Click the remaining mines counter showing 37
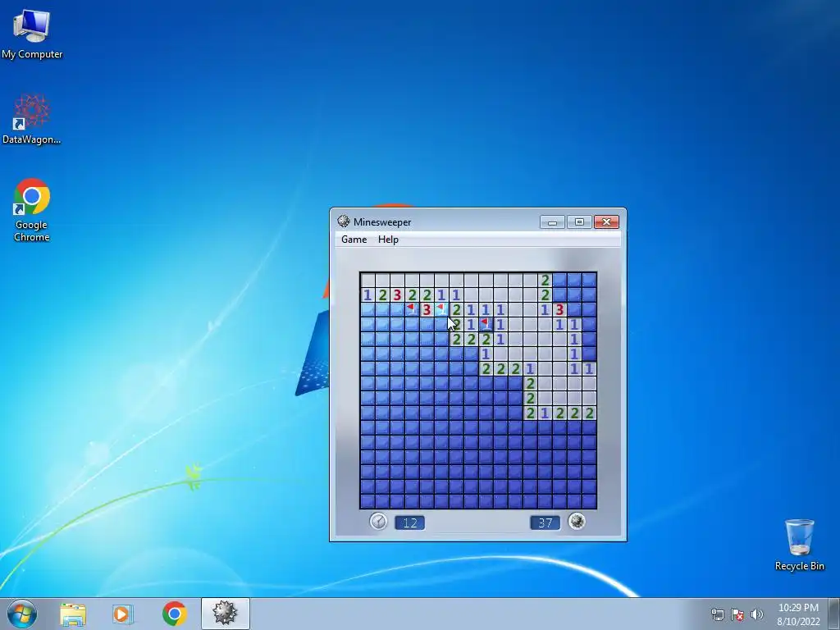840x630 pixels. tap(545, 523)
